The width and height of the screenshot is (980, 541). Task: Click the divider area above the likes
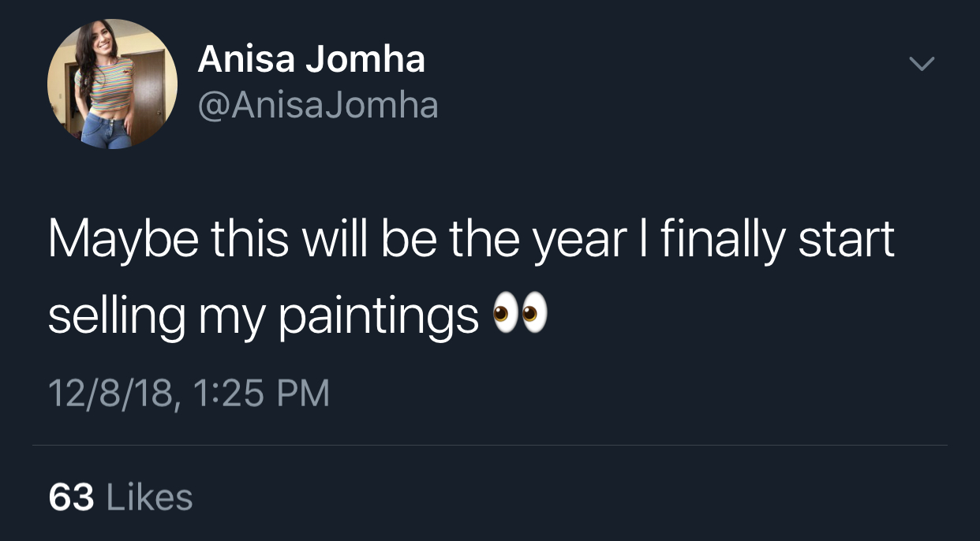point(489,446)
